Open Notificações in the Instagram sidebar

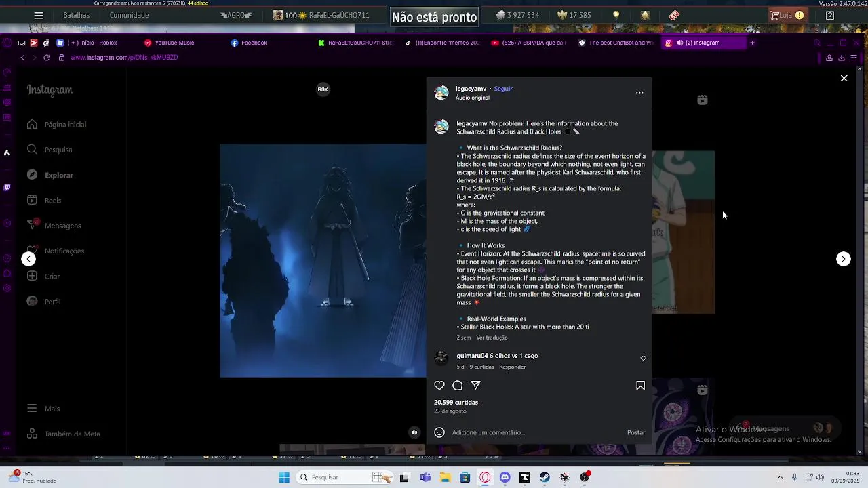[x=56, y=251]
